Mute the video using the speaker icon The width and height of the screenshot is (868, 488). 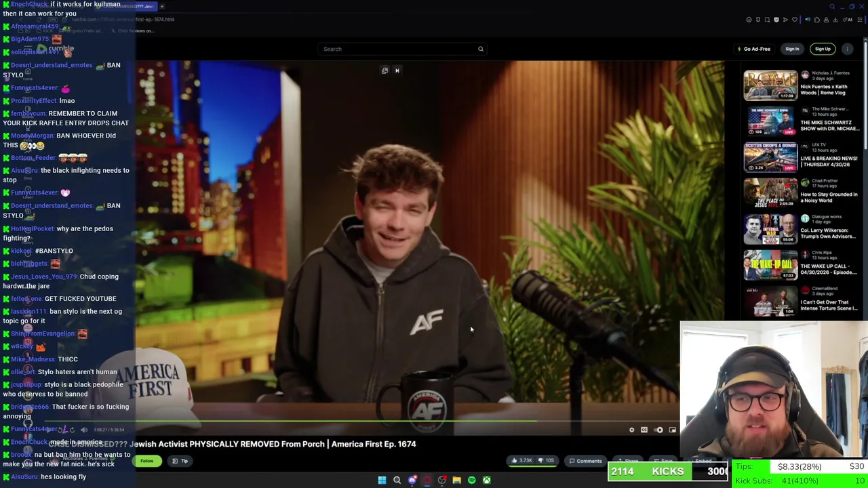[84, 430]
